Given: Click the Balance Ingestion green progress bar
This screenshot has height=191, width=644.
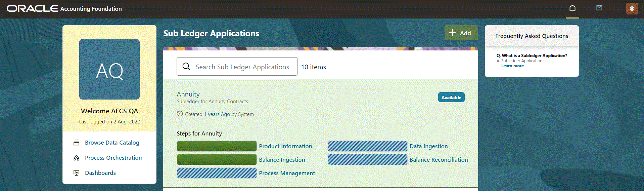Looking at the screenshot, I should coord(217,160).
